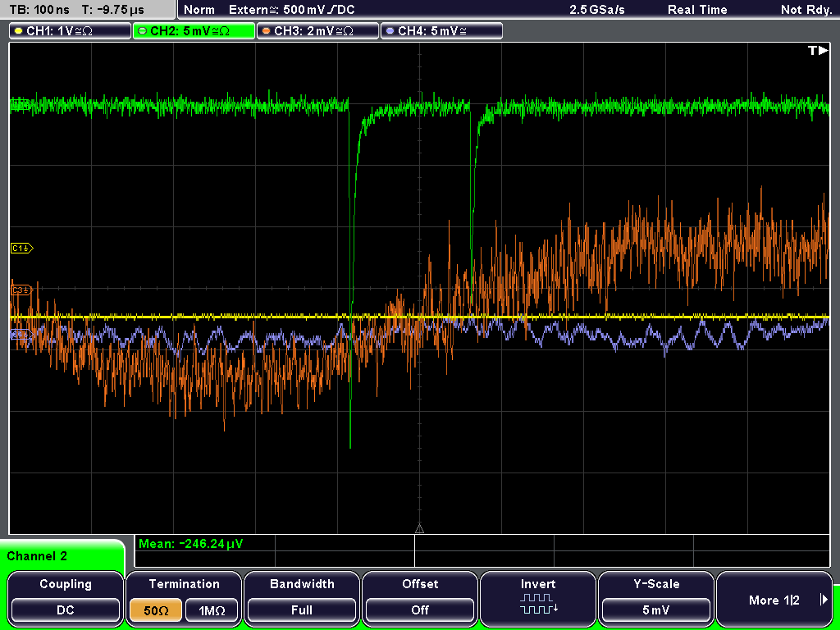840x630 pixels.
Task: Click the orange dot in CH3 tab
Action: pyautogui.click(x=267, y=31)
